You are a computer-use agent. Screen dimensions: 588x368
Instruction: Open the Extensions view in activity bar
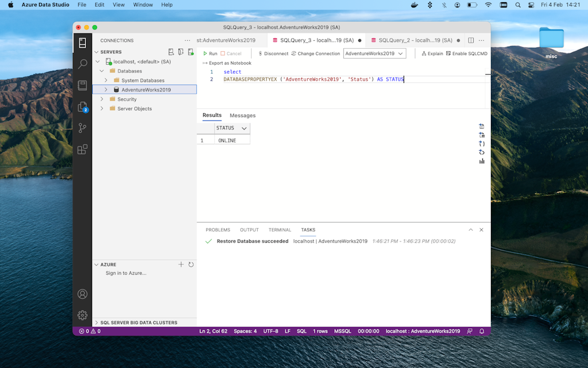[x=83, y=149]
